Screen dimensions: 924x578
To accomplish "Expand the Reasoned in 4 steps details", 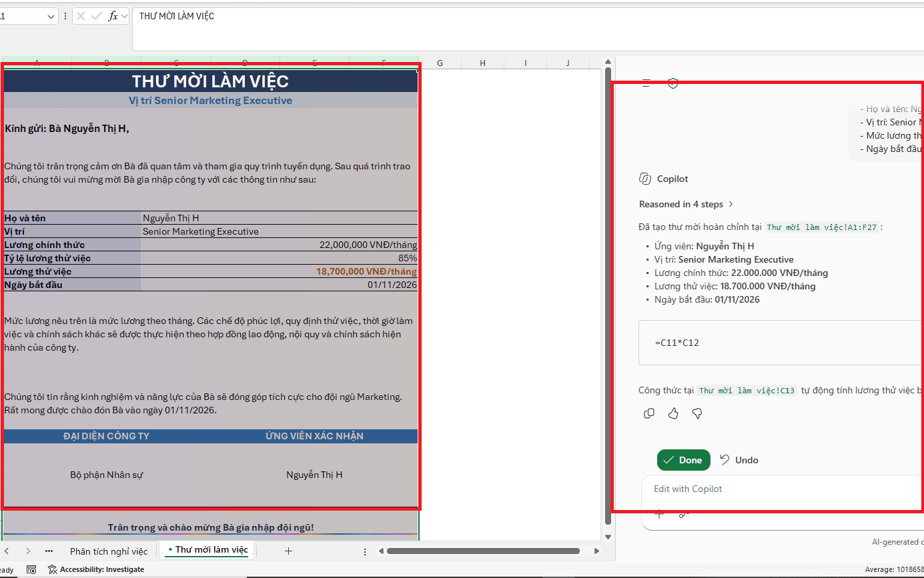I will click(686, 204).
